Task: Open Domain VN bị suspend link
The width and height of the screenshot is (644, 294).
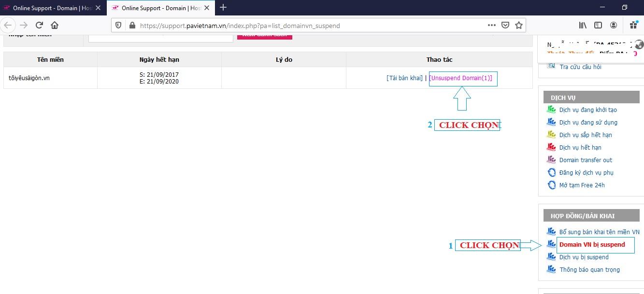Action: (x=592, y=244)
